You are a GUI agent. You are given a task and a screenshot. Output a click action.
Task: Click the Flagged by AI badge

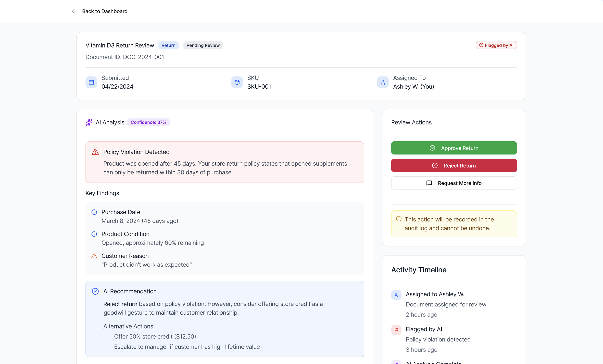coord(496,45)
